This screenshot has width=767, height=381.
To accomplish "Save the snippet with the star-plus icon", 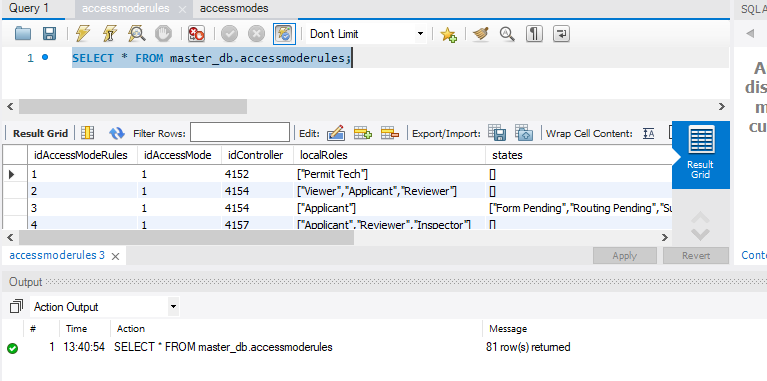I will coord(448,34).
